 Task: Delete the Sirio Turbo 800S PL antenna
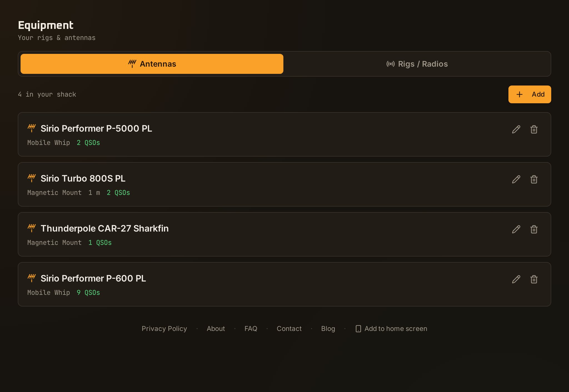click(x=534, y=179)
